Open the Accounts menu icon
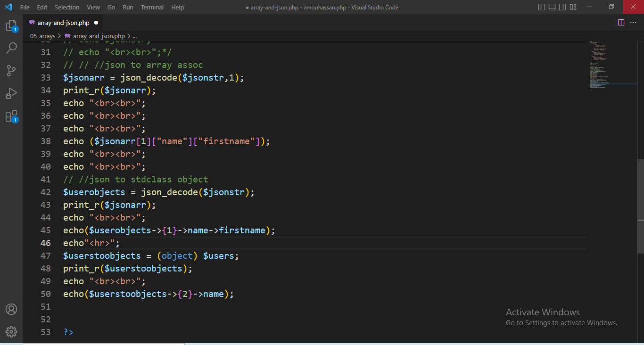This screenshot has height=345, width=644. 11,309
